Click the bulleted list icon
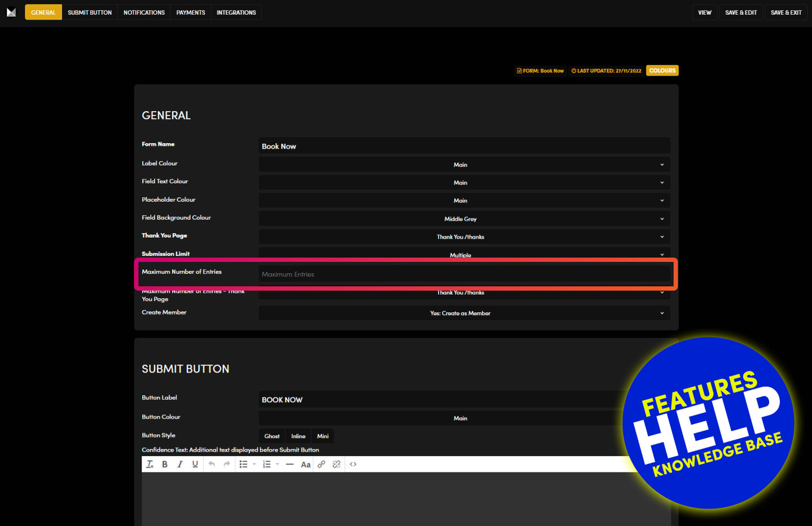Viewport: 812px width, 526px height. 243,465
